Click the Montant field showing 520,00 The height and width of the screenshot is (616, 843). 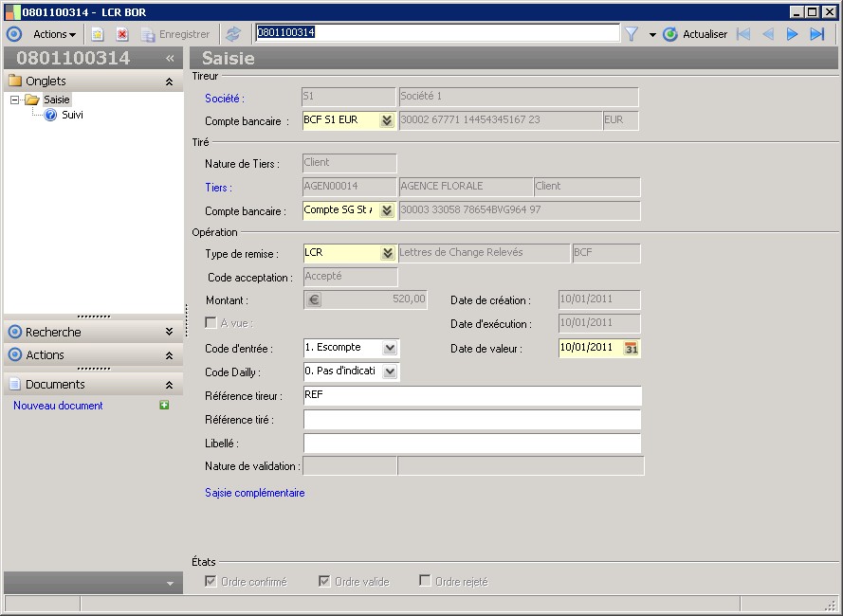(x=366, y=299)
